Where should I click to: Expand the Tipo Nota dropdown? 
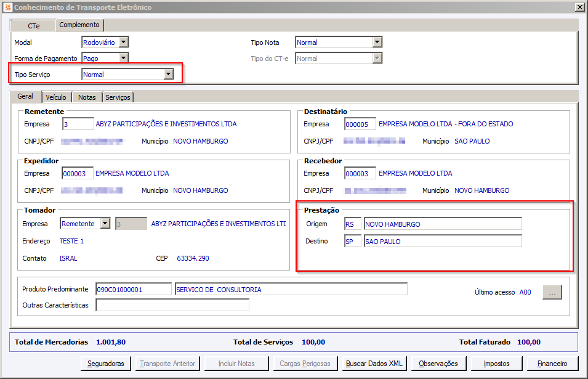377,42
